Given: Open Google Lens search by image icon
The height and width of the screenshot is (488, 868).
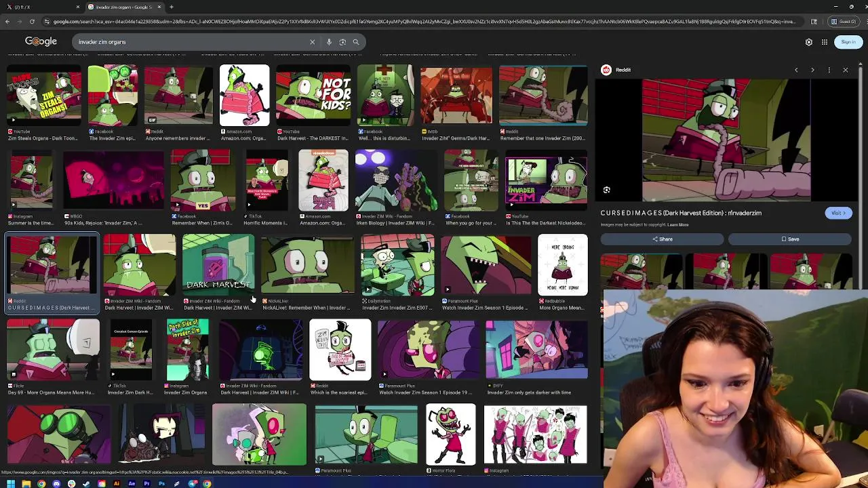Looking at the screenshot, I should click(x=342, y=42).
